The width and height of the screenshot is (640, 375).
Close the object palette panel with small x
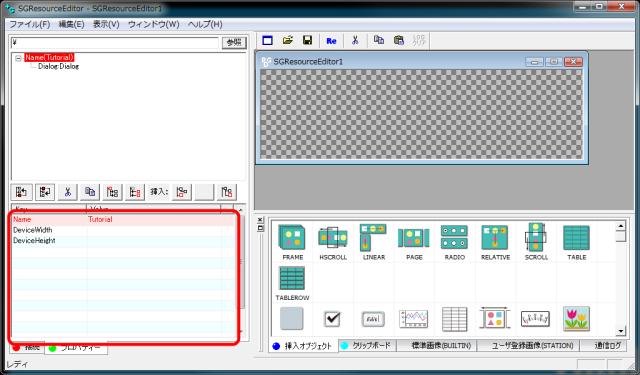tap(260, 220)
